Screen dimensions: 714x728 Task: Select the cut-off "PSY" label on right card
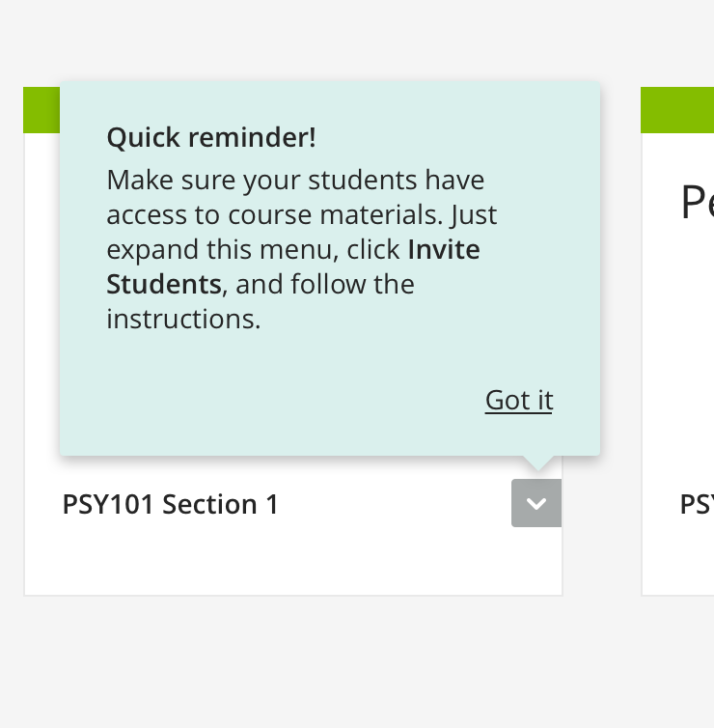tap(696, 504)
